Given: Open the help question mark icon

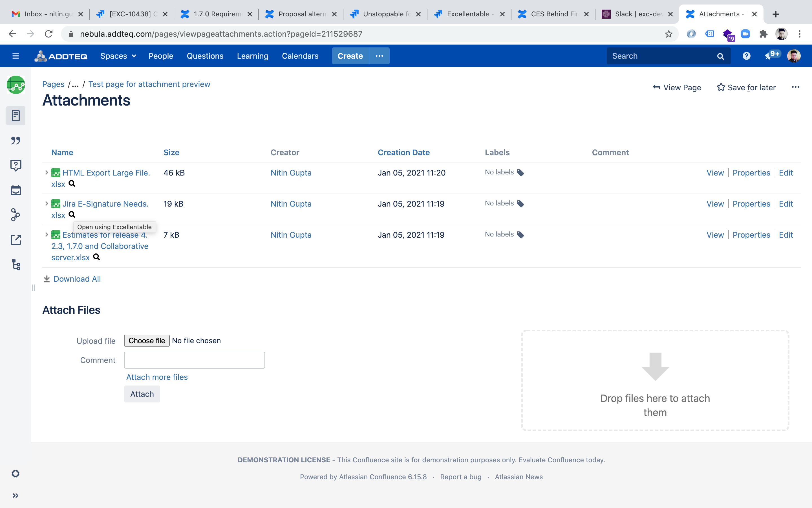Looking at the screenshot, I should (x=746, y=56).
